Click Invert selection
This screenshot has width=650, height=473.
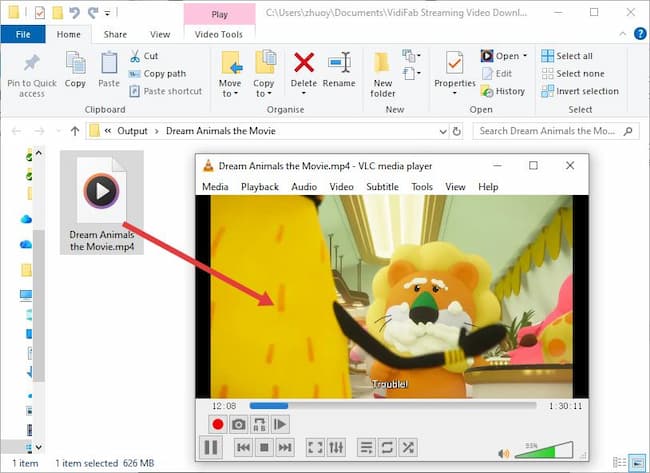point(580,91)
